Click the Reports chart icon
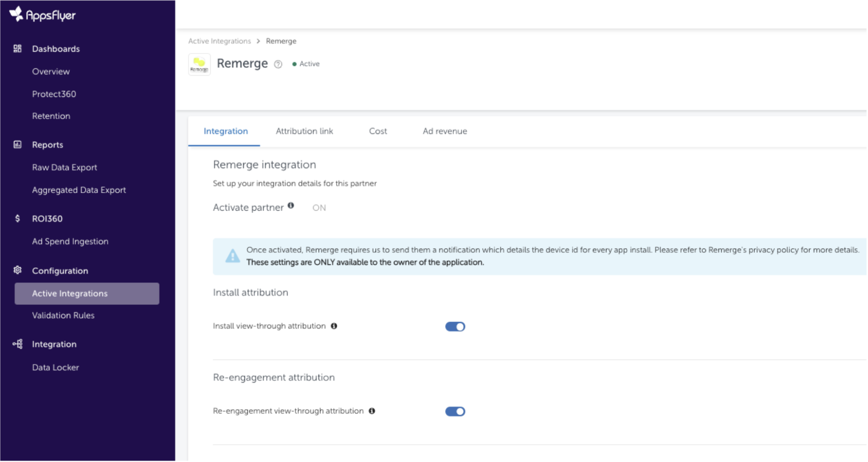Image resolution: width=868 pixels, height=462 pixels. [x=18, y=145]
